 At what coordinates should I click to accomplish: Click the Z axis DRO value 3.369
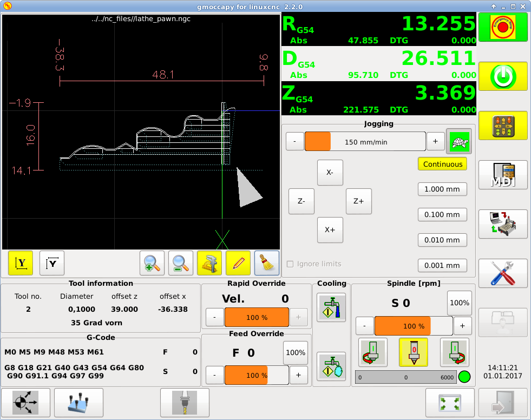pyautogui.click(x=445, y=93)
